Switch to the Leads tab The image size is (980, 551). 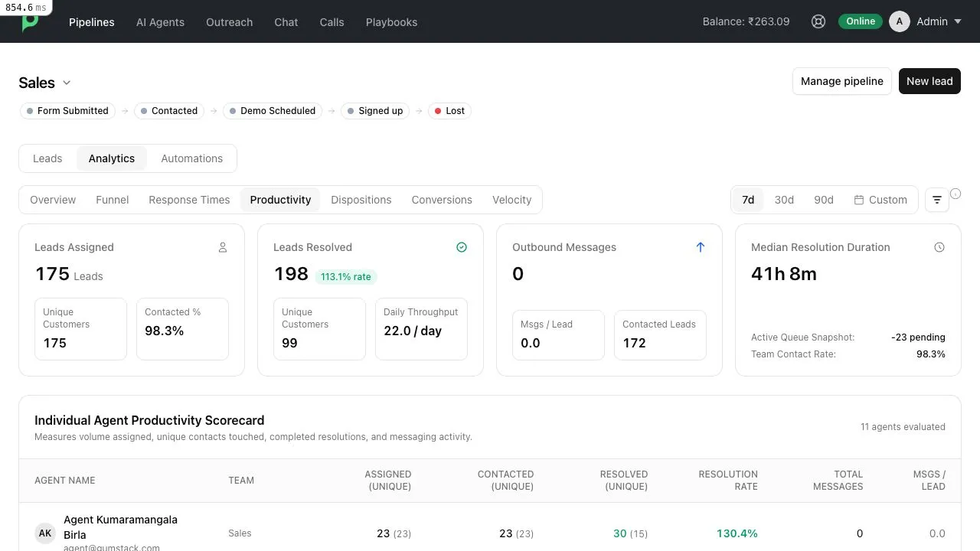tap(47, 158)
